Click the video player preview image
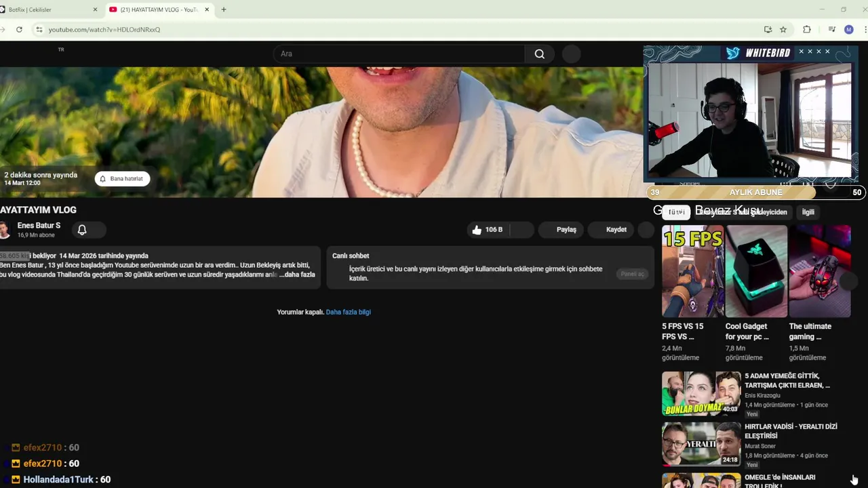This screenshot has width=868, height=488. (x=321, y=132)
